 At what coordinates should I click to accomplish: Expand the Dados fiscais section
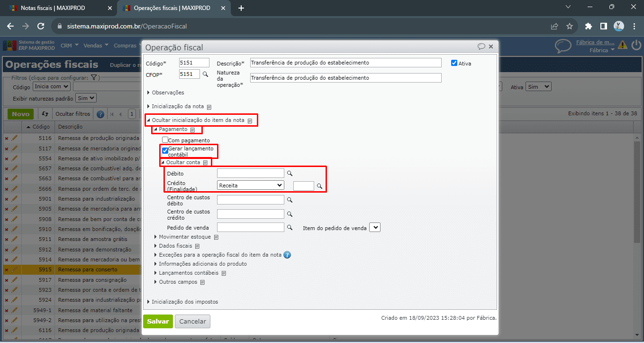(173, 246)
